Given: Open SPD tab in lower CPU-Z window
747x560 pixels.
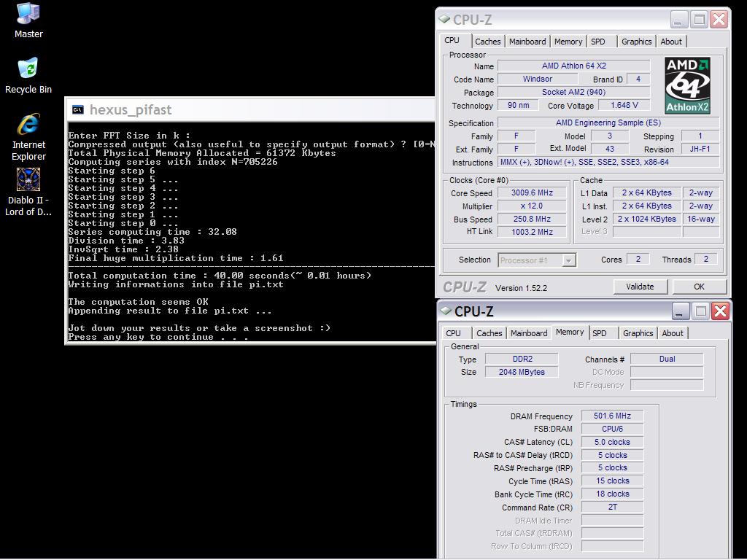Looking at the screenshot, I should point(600,333).
